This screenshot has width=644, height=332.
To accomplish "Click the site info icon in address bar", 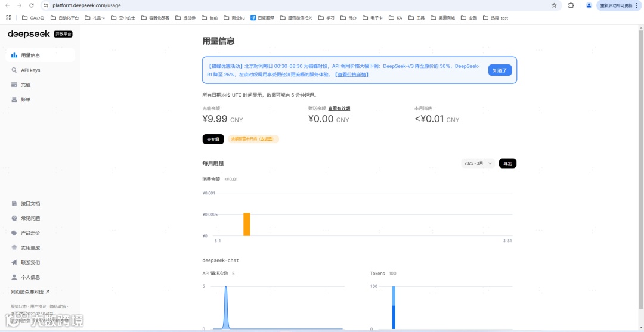I will [x=46, y=5].
